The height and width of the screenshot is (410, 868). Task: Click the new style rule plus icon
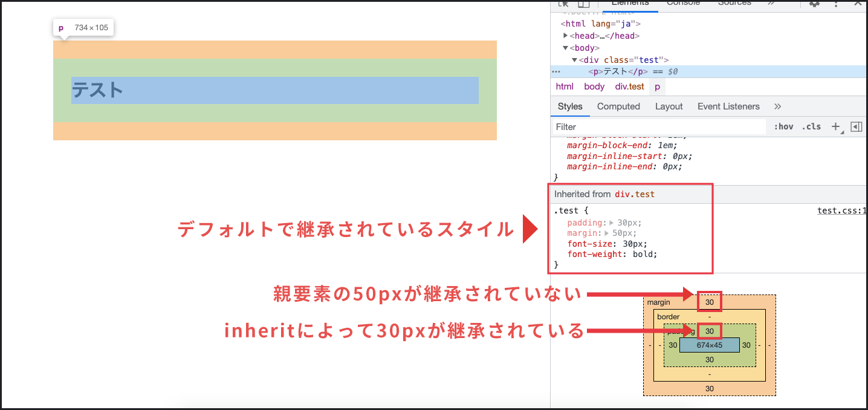pyautogui.click(x=836, y=127)
